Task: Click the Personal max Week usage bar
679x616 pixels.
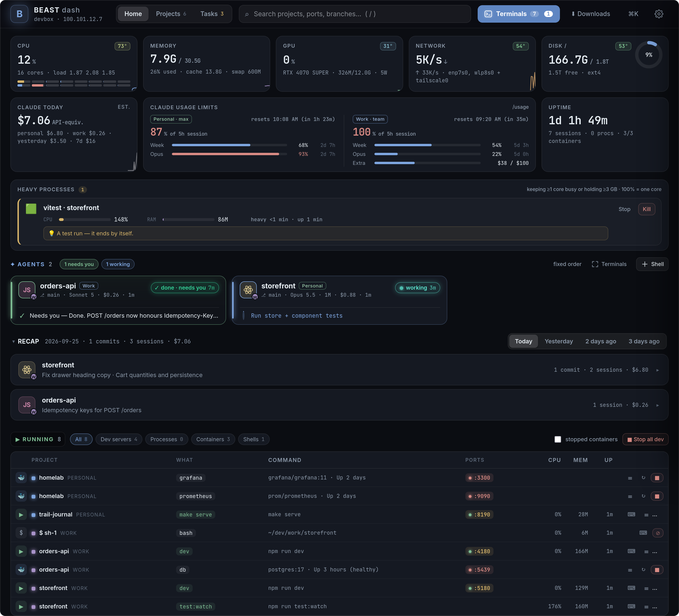Action: pos(229,145)
